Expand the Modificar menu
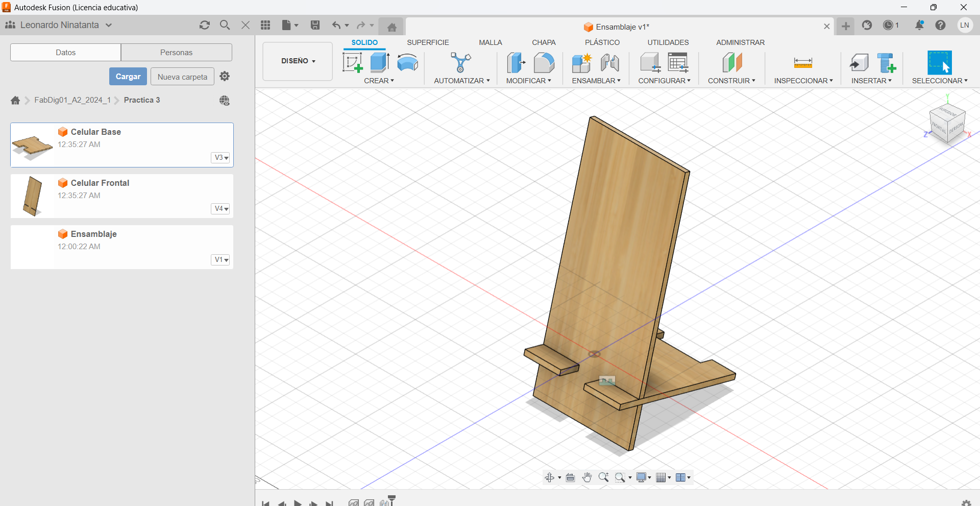 pyautogui.click(x=528, y=81)
